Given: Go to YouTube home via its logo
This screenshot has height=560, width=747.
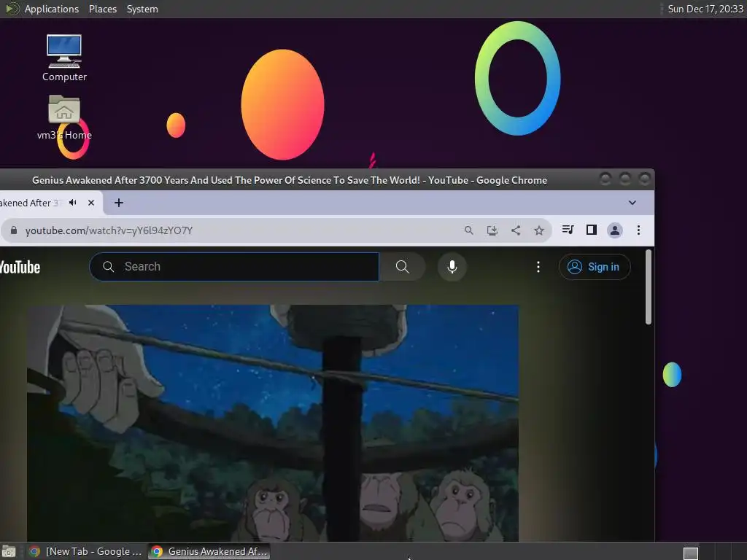Looking at the screenshot, I should pos(20,267).
